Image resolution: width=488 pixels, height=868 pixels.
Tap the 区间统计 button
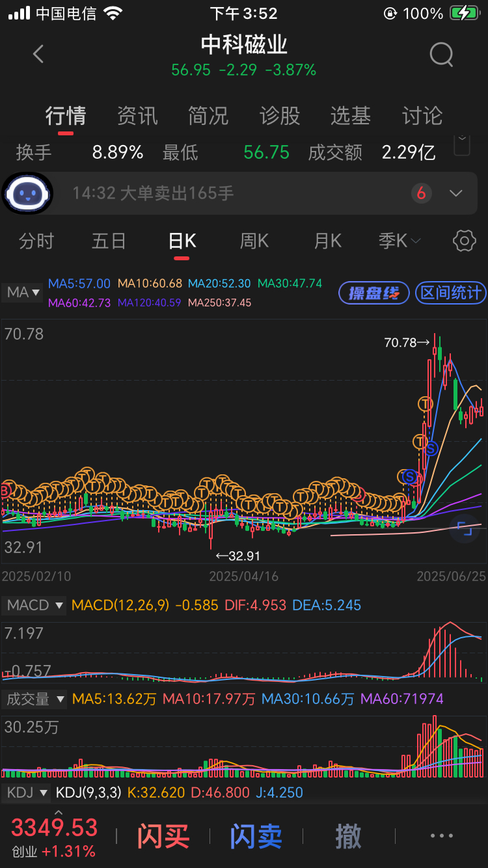(x=450, y=293)
